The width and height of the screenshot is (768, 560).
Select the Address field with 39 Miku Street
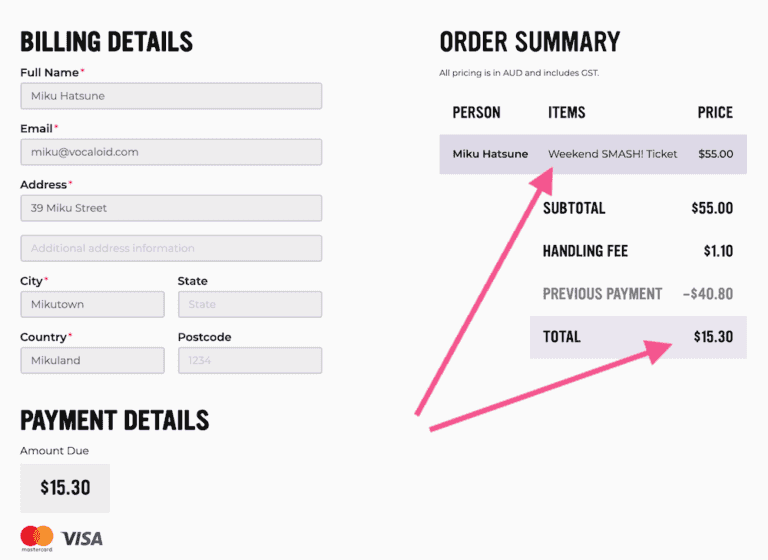coord(171,208)
